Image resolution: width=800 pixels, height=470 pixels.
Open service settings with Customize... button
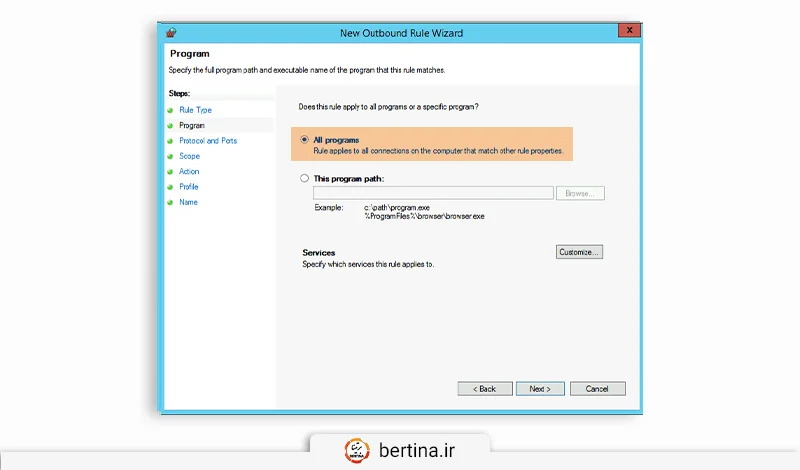[x=579, y=252]
